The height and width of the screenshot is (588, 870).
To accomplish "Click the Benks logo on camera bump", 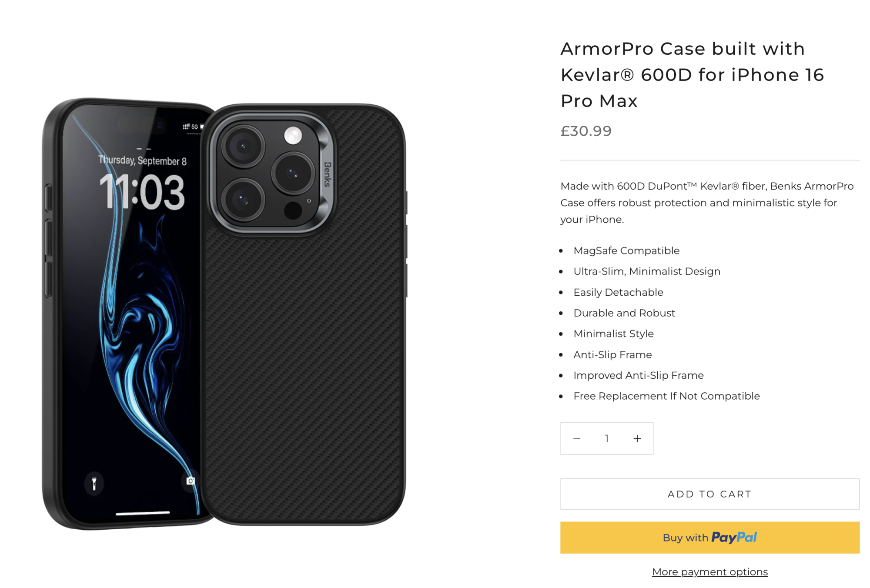I will [328, 174].
